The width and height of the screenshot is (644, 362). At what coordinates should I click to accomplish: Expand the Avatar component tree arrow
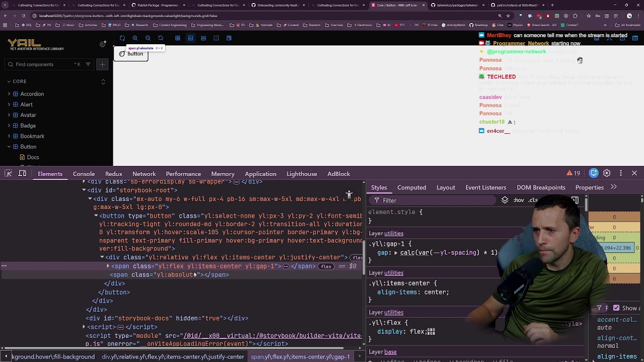click(x=9, y=115)
